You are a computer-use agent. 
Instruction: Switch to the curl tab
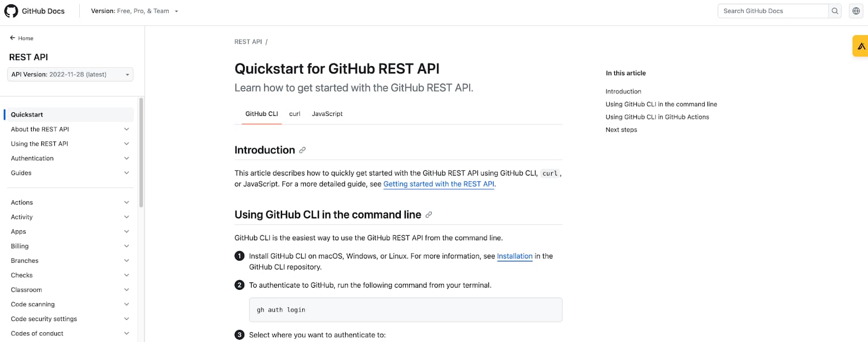295,114
